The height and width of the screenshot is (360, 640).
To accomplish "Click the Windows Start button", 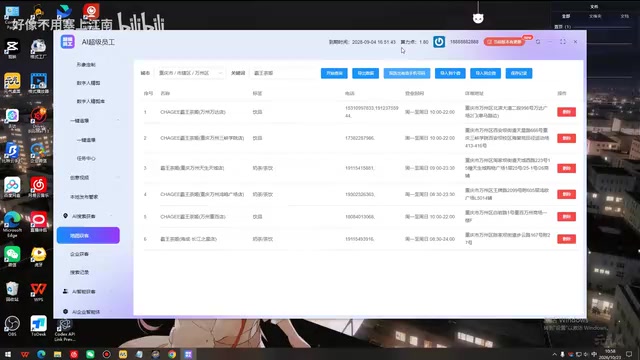I will [8, 354].
